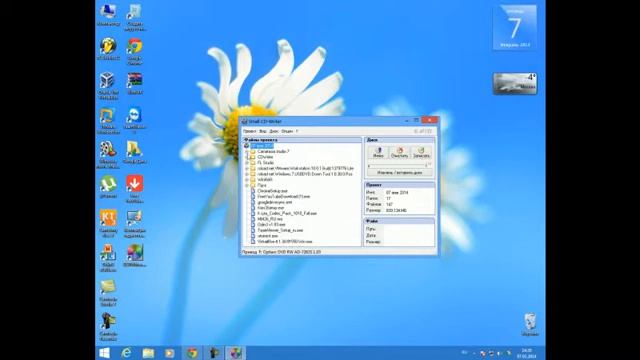This screenshot has width=640, height=360.
Task: Expand the Camtasia studio 7 folder
Action: pos(247,151)
